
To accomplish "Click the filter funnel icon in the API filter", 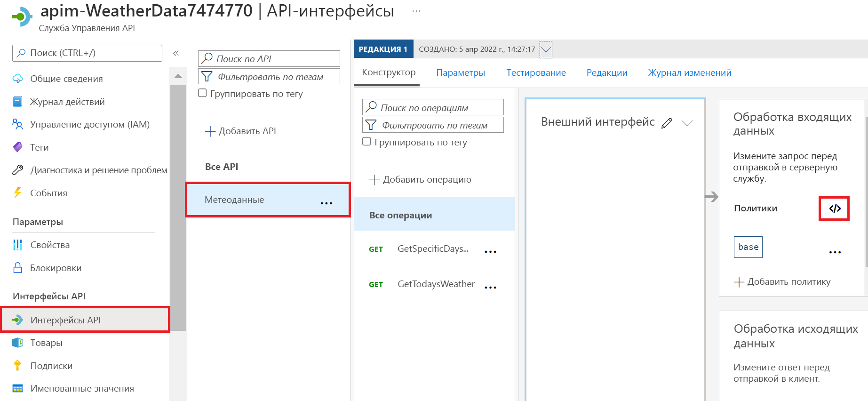I will click(207, 76).
